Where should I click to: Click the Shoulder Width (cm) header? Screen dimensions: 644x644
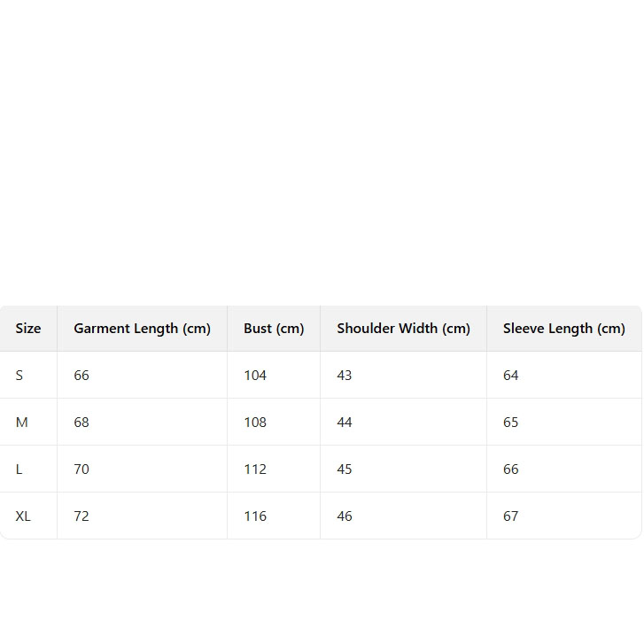pyautogui.click(x=403, y=329)
